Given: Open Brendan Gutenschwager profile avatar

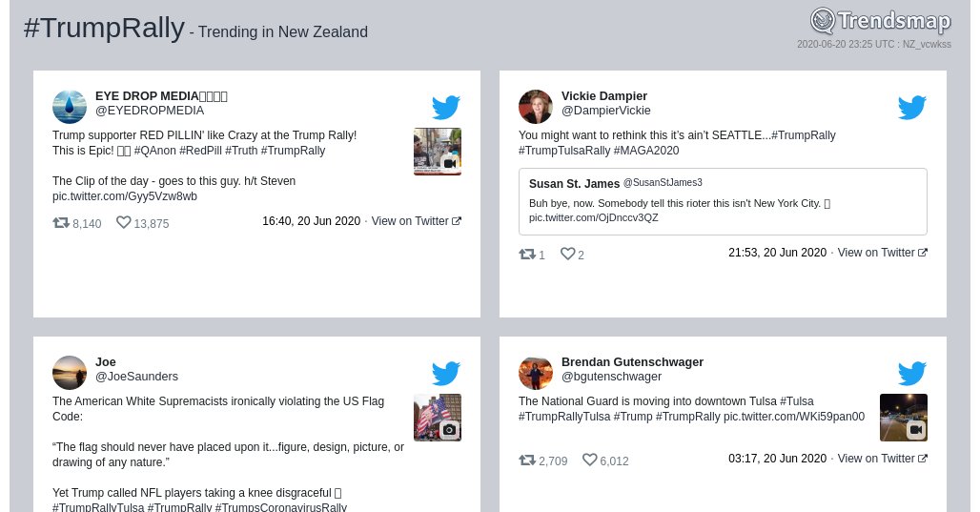Looking at the screenshot, I should pos(536,373).
